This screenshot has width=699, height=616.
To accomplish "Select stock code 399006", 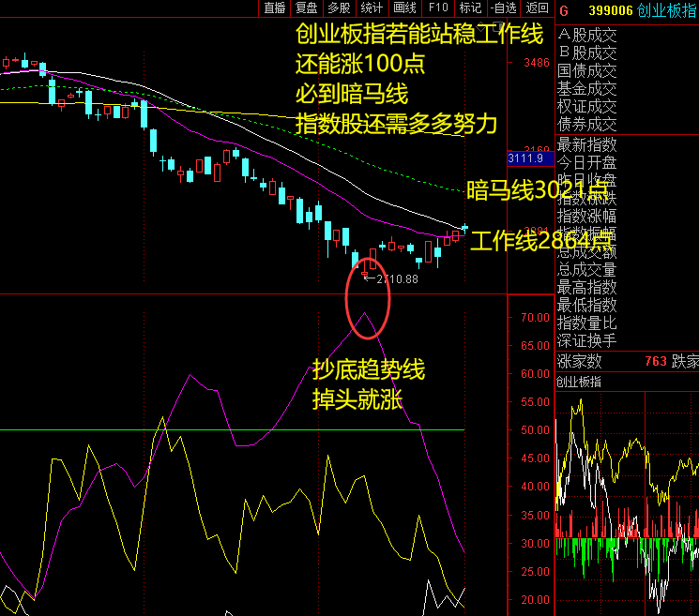I will (610, 10).
